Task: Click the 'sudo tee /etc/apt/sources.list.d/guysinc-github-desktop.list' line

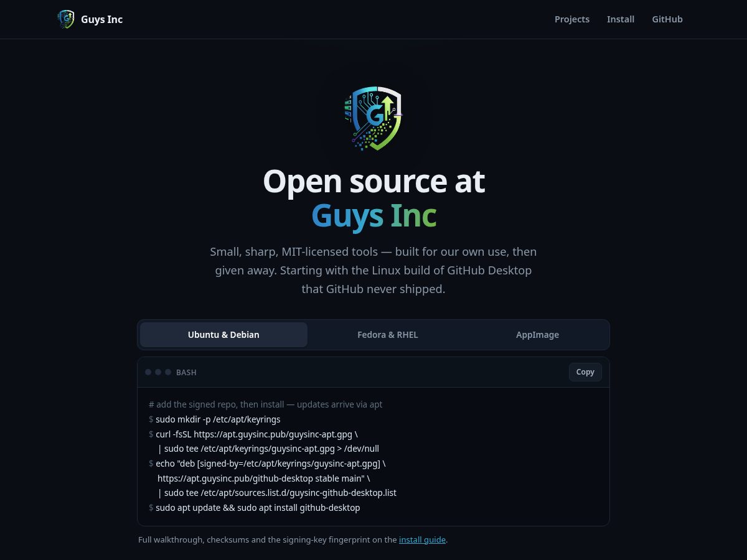Action: [277, 493]
